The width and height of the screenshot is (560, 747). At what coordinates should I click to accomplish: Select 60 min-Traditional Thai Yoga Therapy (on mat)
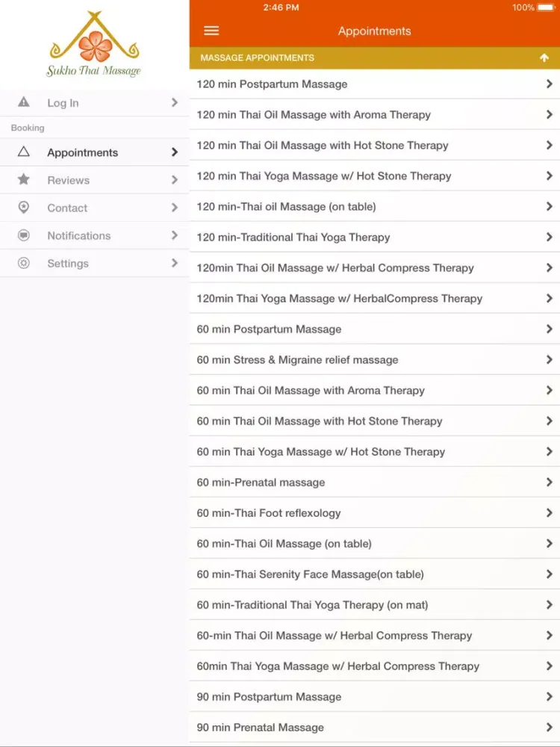coord(375,605)
